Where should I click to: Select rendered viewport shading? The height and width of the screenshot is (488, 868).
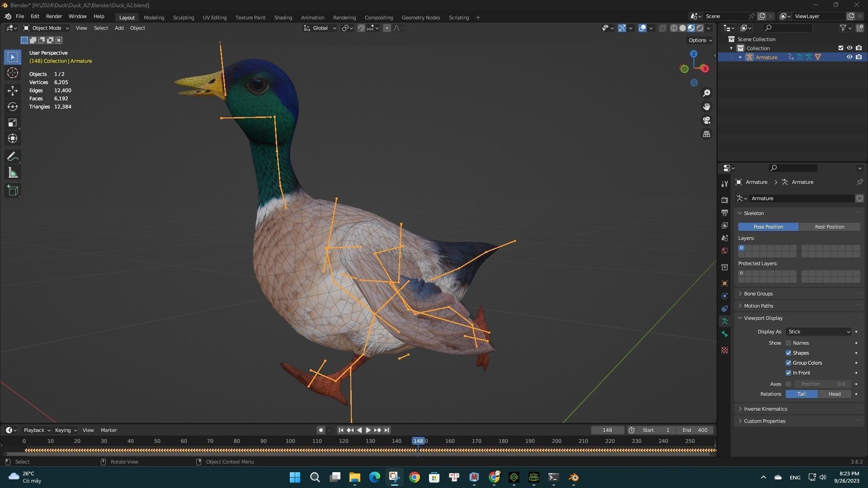pyautogui.click(x=700, y=28)
